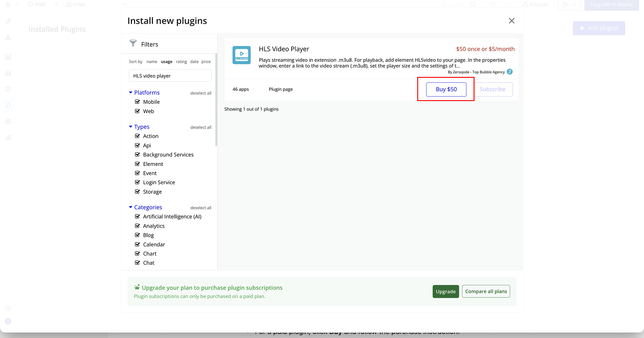Click Compare all plans
The width and height of the screenshot is (644, 338).
486,292
